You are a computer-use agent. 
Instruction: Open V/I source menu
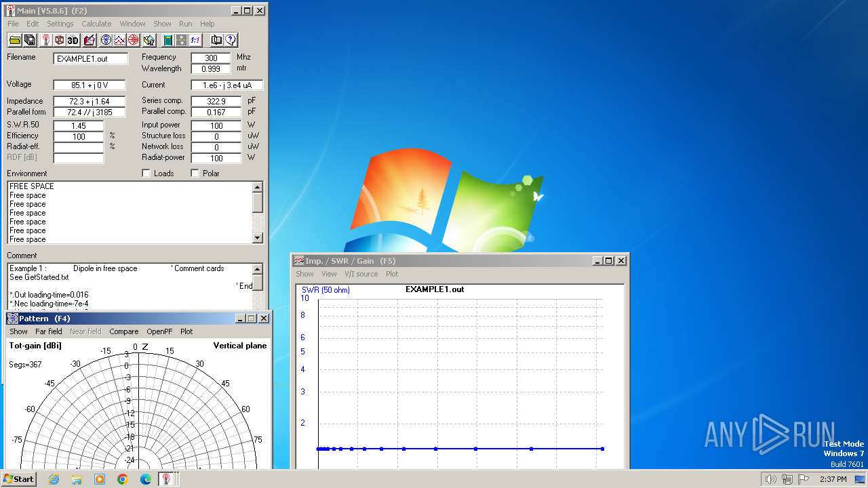[361, 274]
